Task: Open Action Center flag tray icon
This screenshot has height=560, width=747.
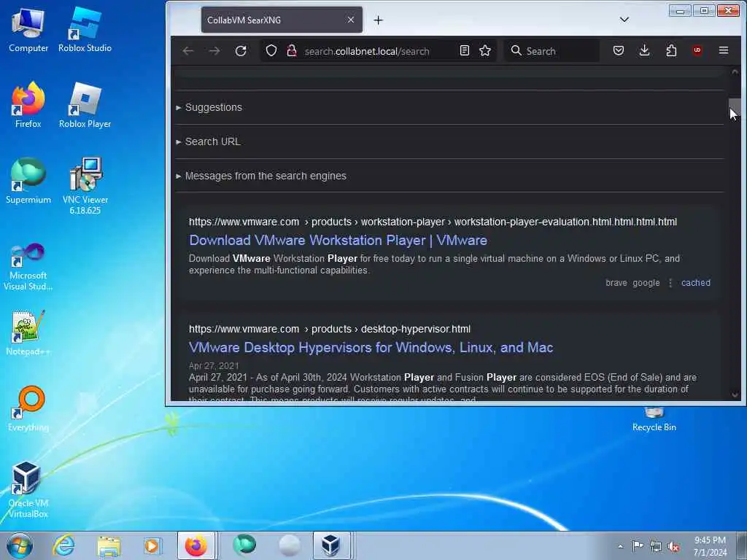Action: [638, 546]
